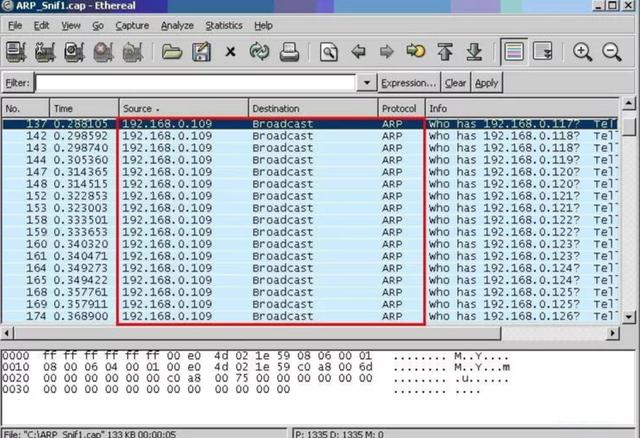Start a new live capture icon
This screenshot has height=438, width=640.
point(74,52)
